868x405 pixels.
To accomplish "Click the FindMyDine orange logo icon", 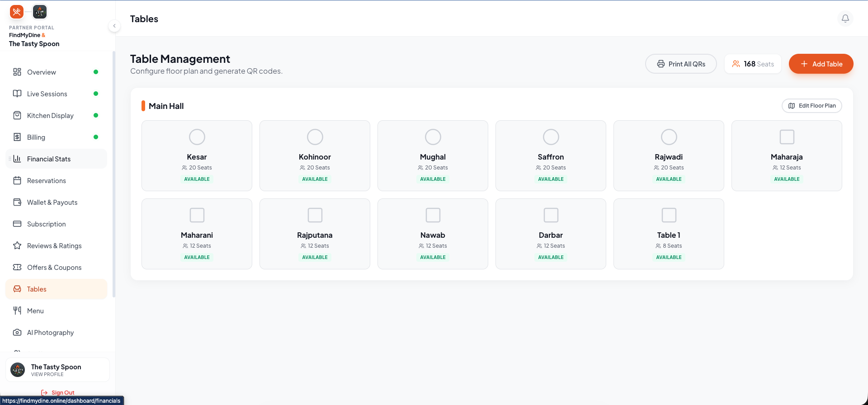I will (17, 12).
